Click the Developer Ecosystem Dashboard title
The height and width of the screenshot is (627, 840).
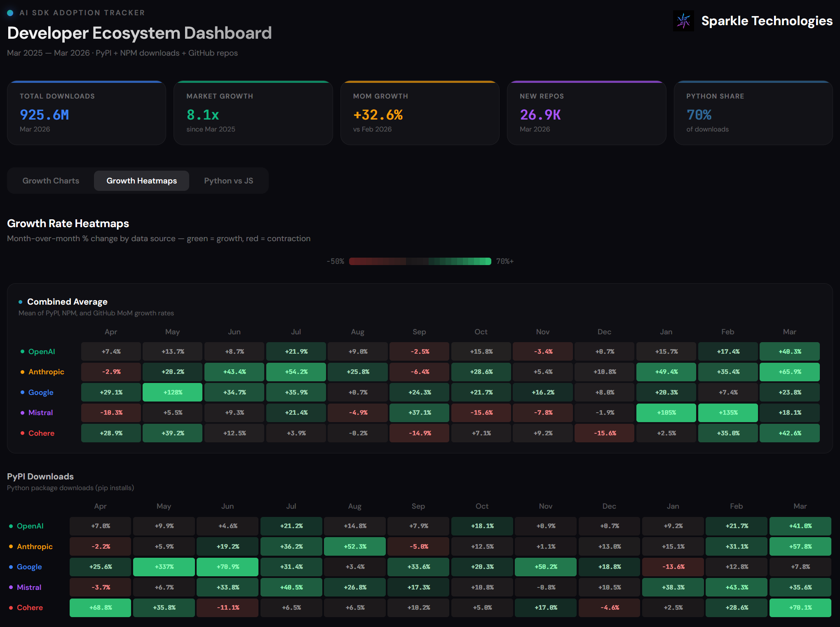pyautogui.click(x=139, y=33)
